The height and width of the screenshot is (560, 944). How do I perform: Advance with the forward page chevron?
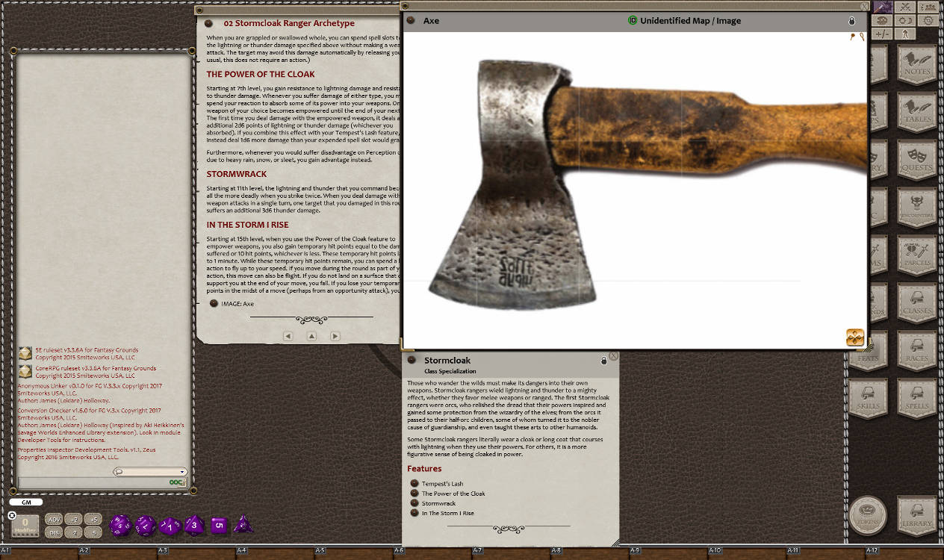coord(335,335)
